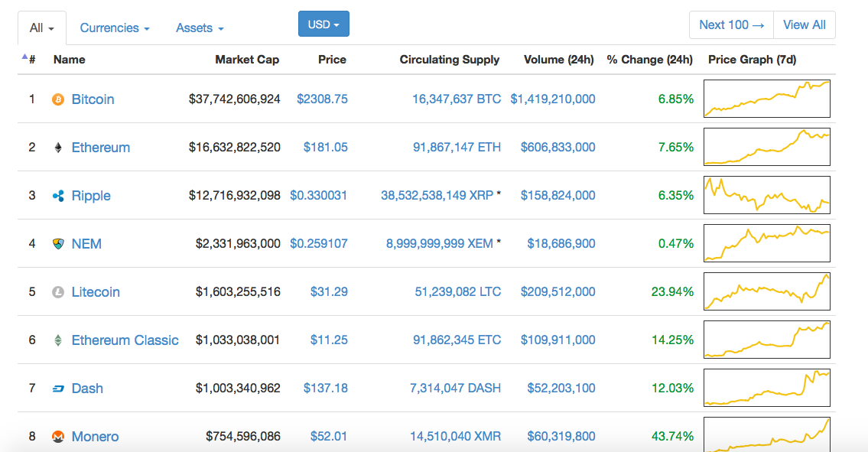Click the Litecoin coin icon
The image size is (868, 452).
58,292
